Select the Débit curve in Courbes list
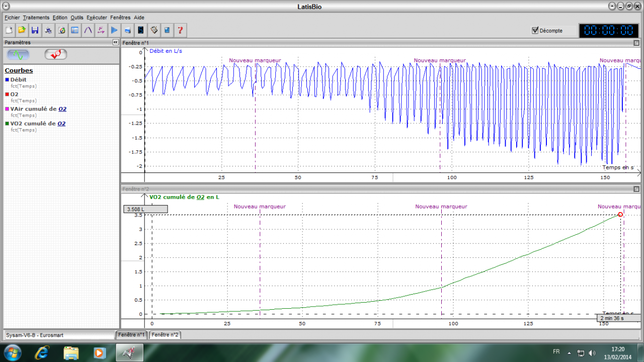Viewport: 644px width, 362px height. pyautogui.click(x=18, y=79)
